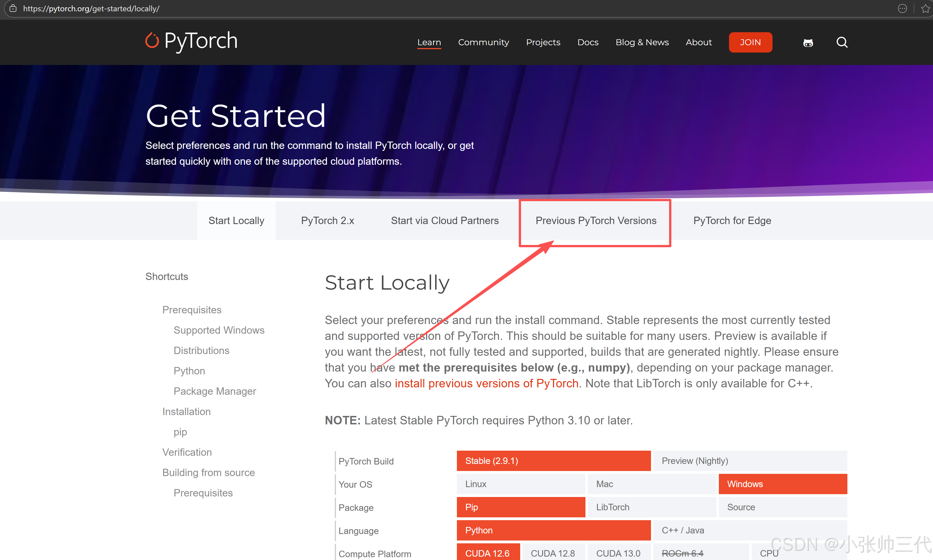The width and height of the screenshot is (933, 560).
Task: Open the Community menu
Action: [483, 42]
